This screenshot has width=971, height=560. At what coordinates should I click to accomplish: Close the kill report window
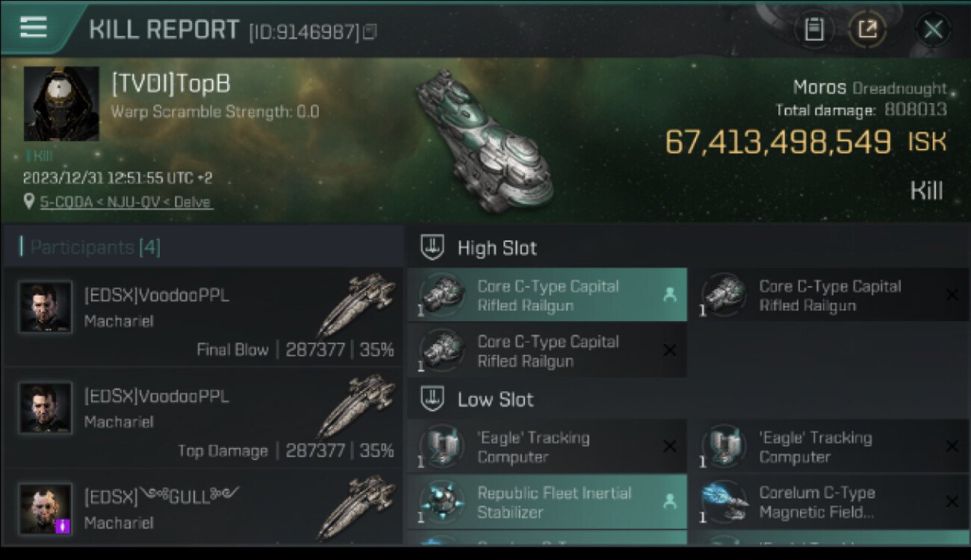pos(933,30)
